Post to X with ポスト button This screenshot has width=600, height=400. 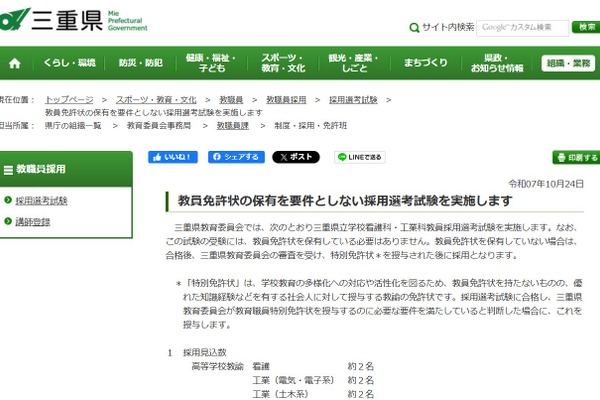tap(296, 157)
